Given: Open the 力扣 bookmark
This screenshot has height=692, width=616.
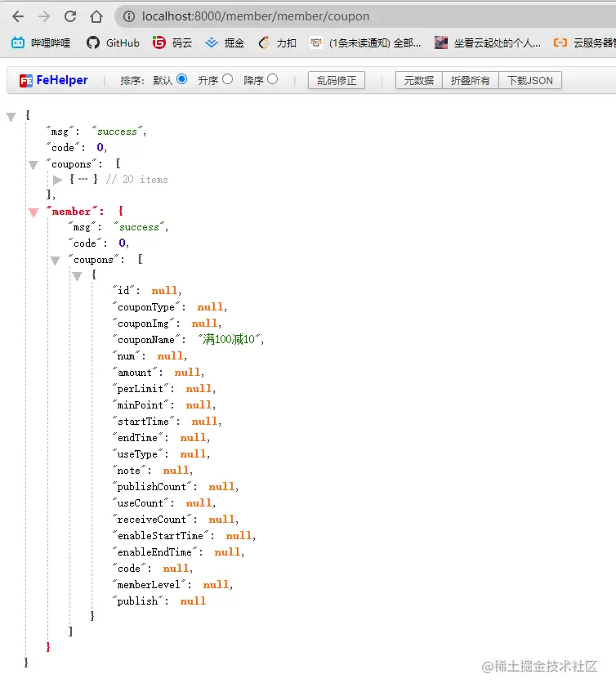Looking at the screenshot, I should click(x=277, y=42).
